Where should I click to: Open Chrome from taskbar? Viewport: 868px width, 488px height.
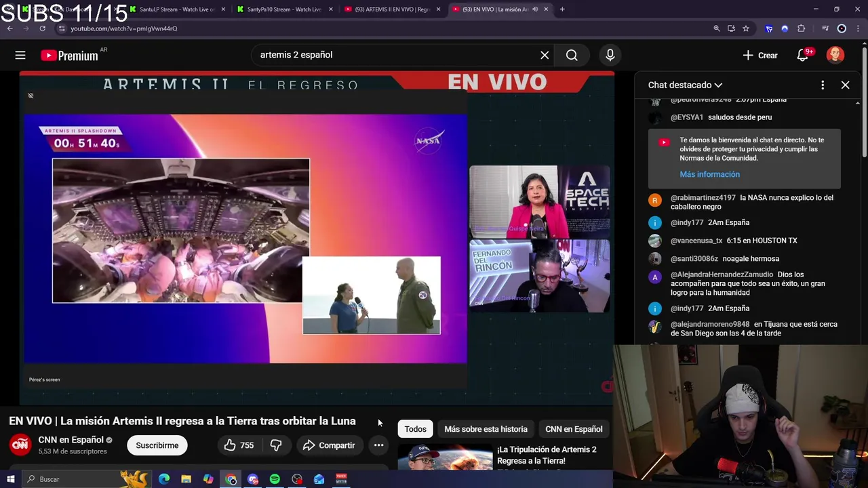(231, 479)
